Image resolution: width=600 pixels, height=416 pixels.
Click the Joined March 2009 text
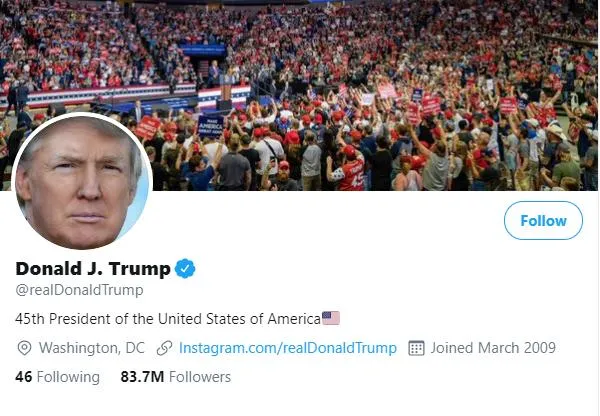493,348
